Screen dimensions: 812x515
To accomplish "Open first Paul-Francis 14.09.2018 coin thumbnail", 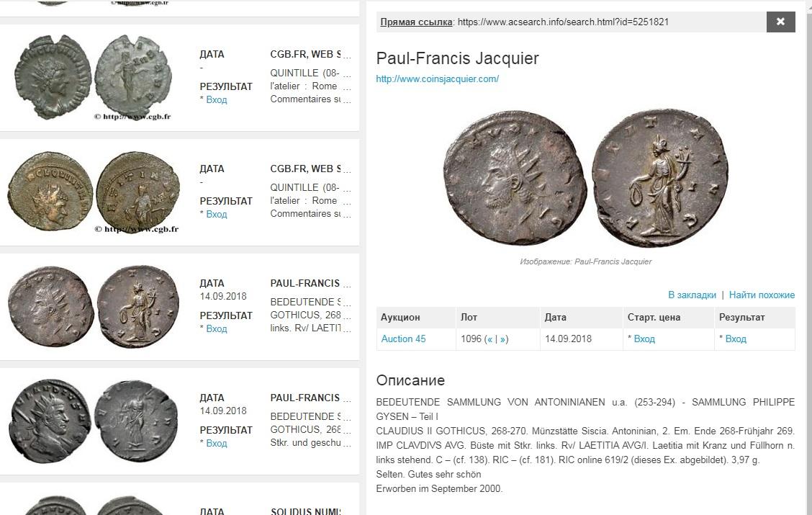I will (x=94, y=306).
